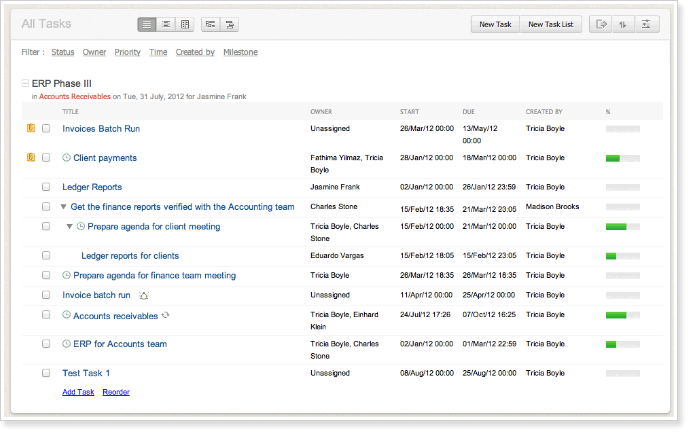Click the Reorder link
The width and height of the screenshot is (688, 434).
coord(116,392)
